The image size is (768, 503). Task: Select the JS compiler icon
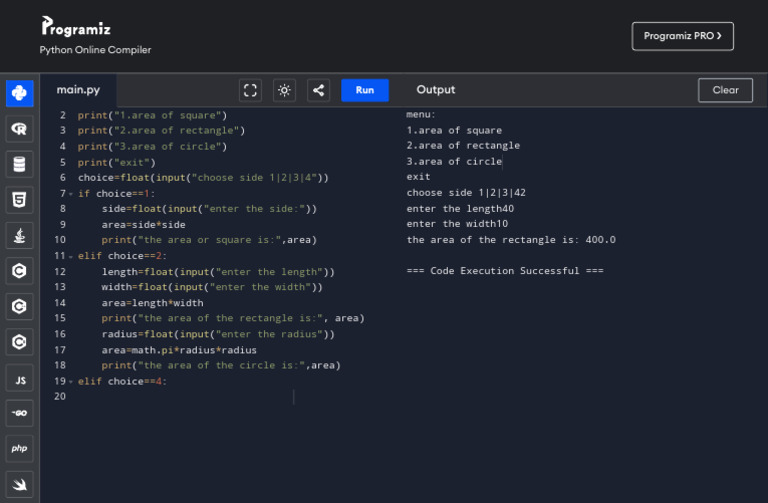19,378
